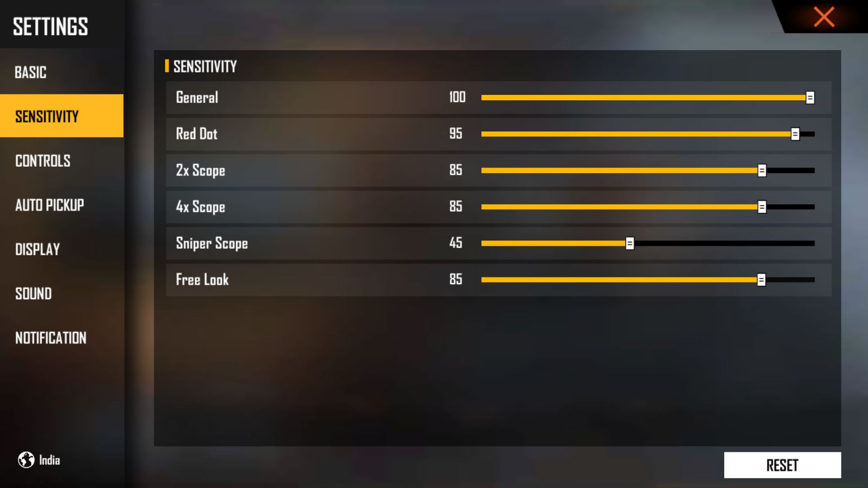868x488 pixels.
Task: Move the 2x Scope sensitivity slider
Action: (762, 170)
